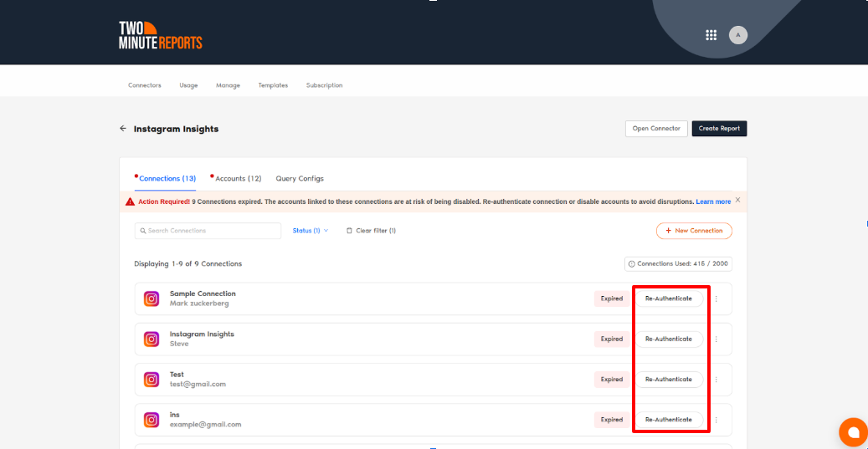The image size is (868, 449).
Task: Open more options for ins connection
Action: pyautogui.click(x=716, y=420)
